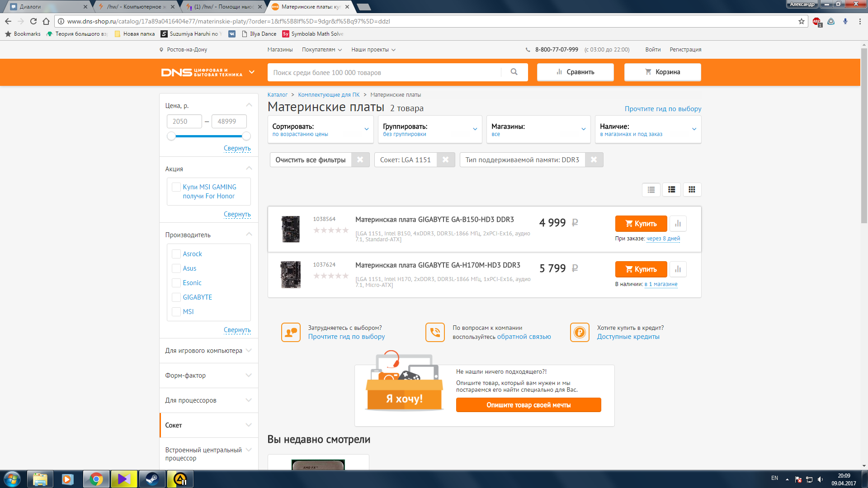This screenshot has height=488, width=868.
Task: Click the search magnifier icon
Action: point(514,72)
